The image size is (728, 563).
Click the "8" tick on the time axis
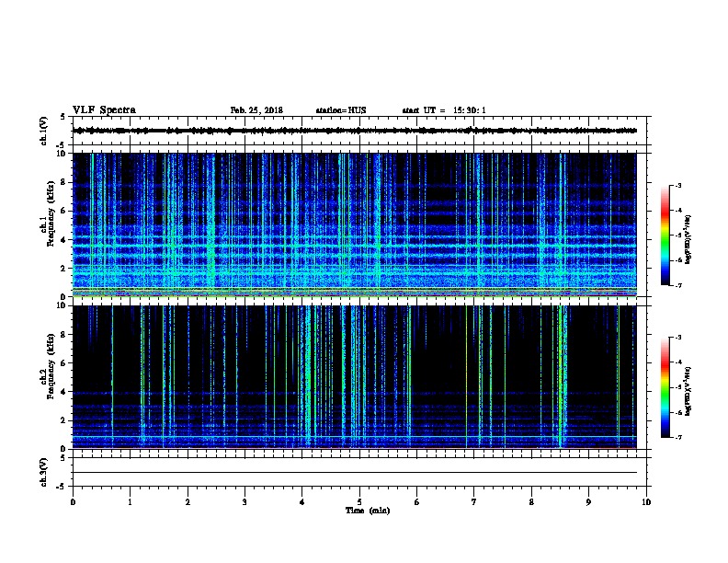(x=531, y=502)
